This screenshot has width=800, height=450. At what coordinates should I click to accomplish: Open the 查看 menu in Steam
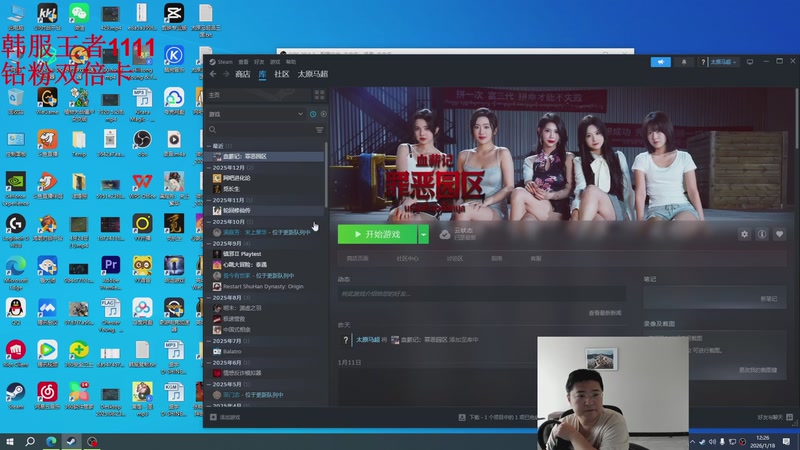[243, 62]
